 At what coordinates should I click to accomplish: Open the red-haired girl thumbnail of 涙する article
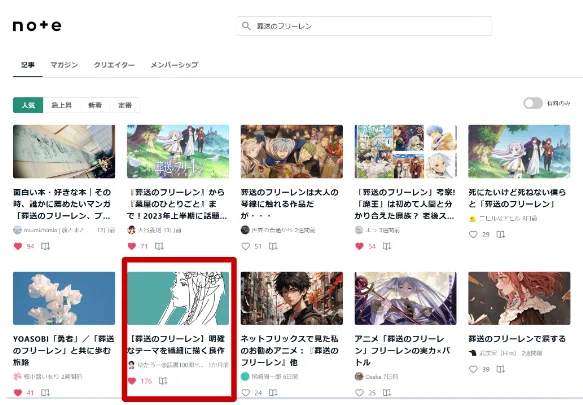pos(519,298)
